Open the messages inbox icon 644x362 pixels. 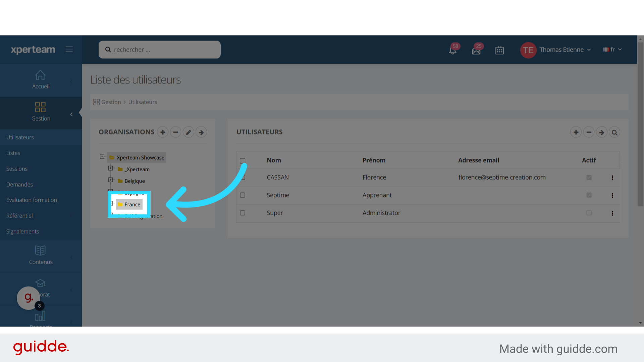476,51
